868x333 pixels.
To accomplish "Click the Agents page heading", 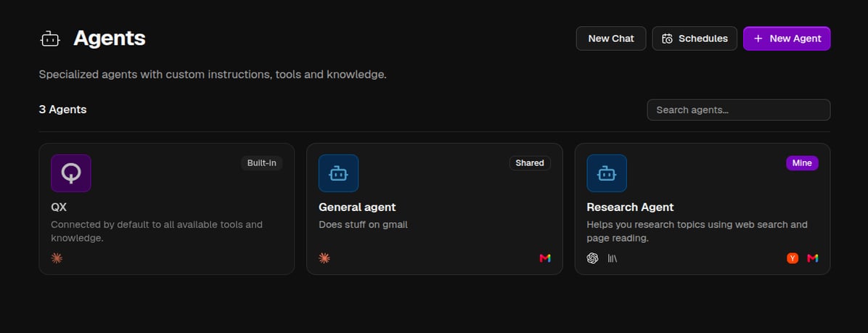I will point(109,38).
